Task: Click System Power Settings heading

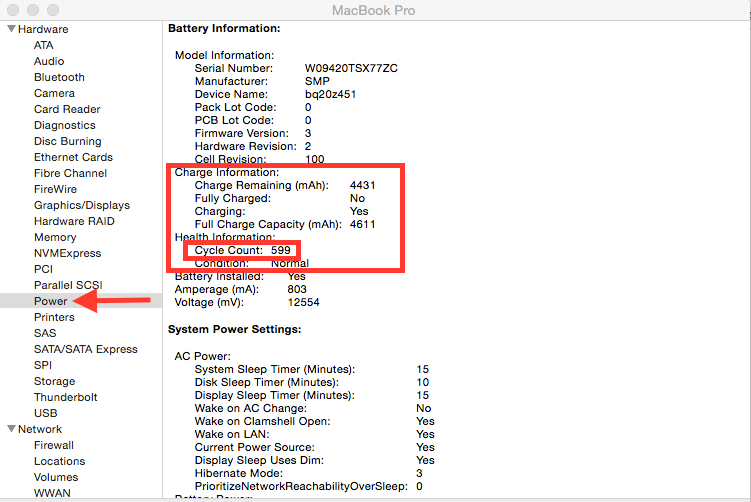Action: 235,330
